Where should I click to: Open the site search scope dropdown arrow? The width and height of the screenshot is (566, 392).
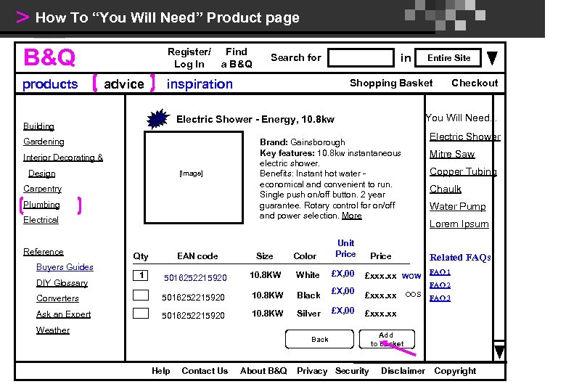pyautogui.click(x=492, y=58)
